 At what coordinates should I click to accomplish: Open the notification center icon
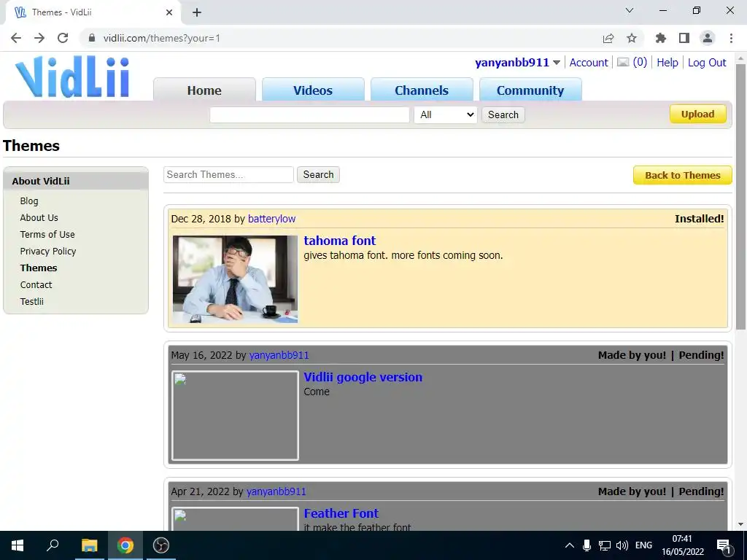(724, 546)
